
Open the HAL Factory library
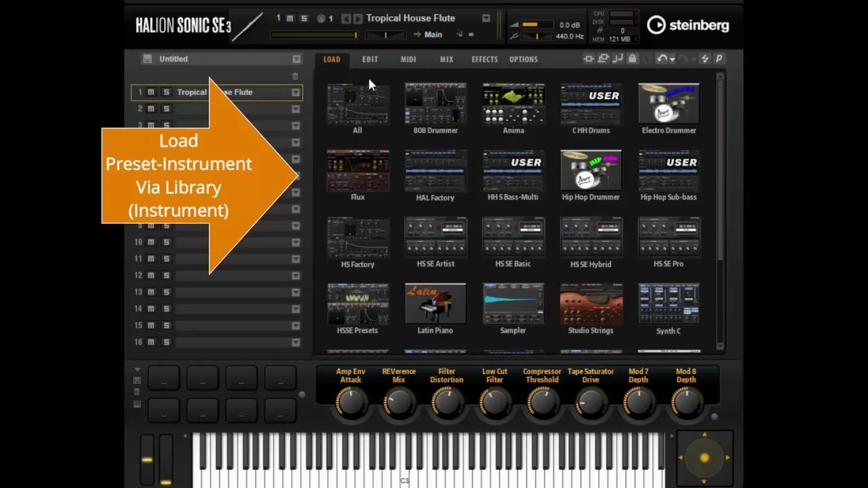[435, 171]
